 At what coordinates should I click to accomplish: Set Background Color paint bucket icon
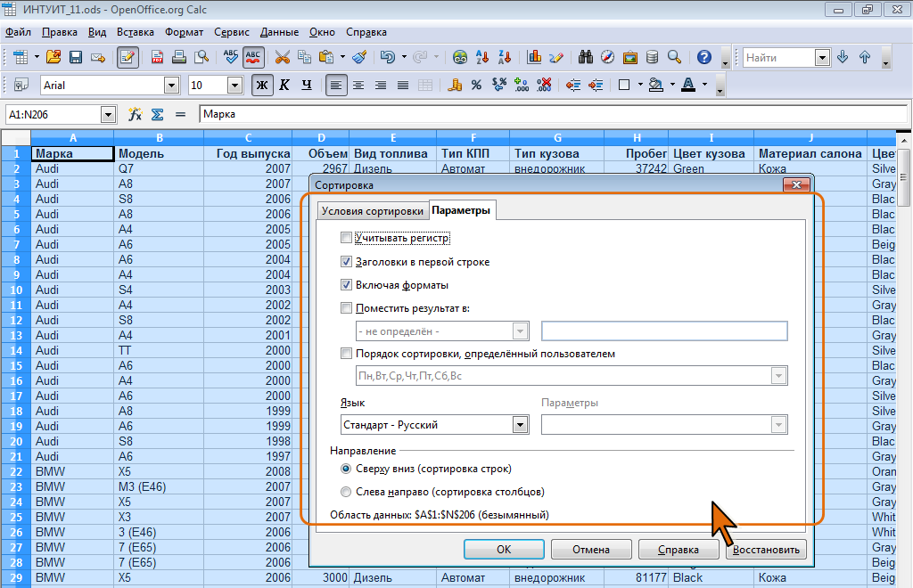point(656,85)
